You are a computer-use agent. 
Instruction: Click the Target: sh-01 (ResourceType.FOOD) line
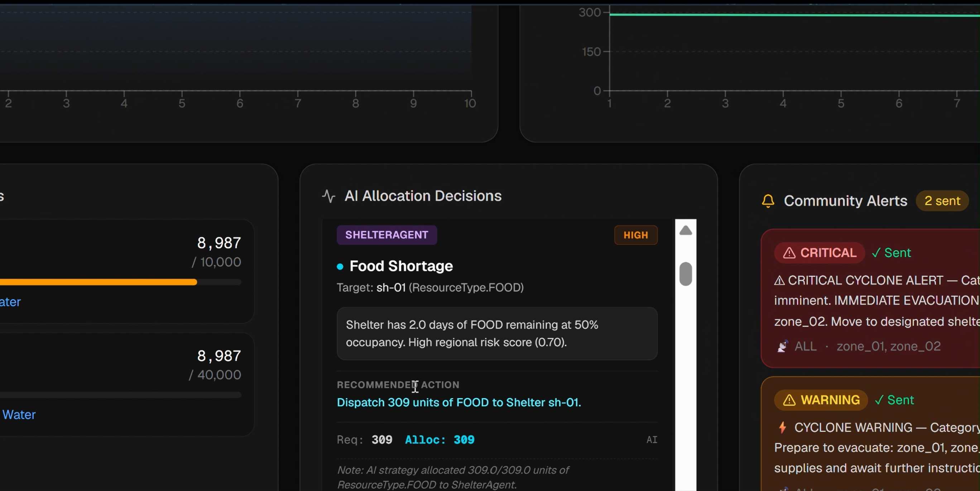pyautogui.click(x=430, y=287)
